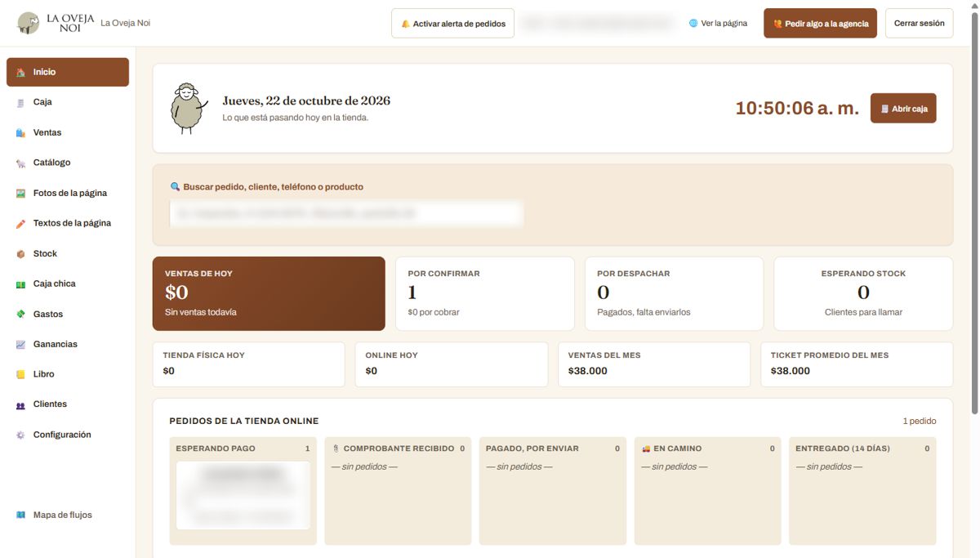The height and width of the screenshot is (558, 980).
Task: Click the Mapa de flujos map icon
Action: coord(20,515)
